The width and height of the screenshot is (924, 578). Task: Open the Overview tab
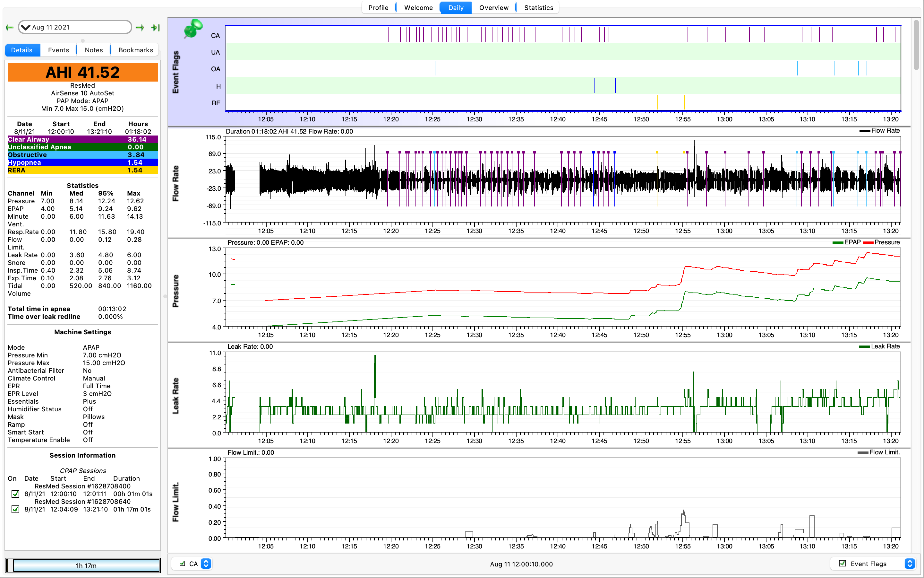(x=494, y=8)
